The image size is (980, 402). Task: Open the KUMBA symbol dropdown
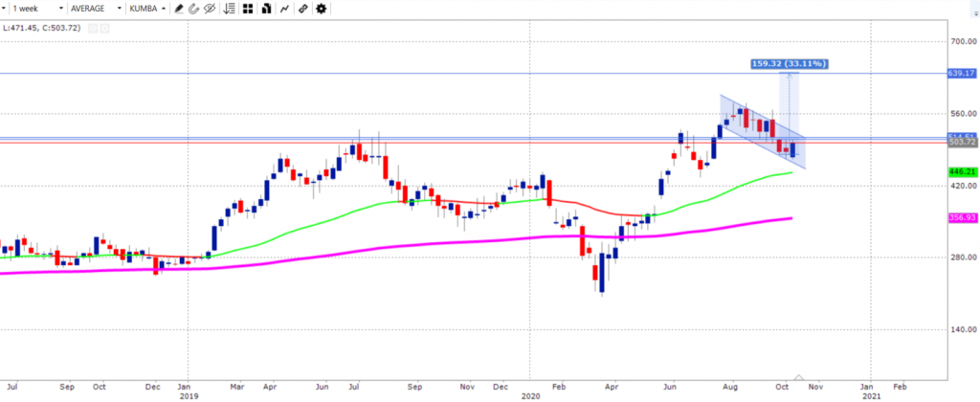[x=147, y=9]
